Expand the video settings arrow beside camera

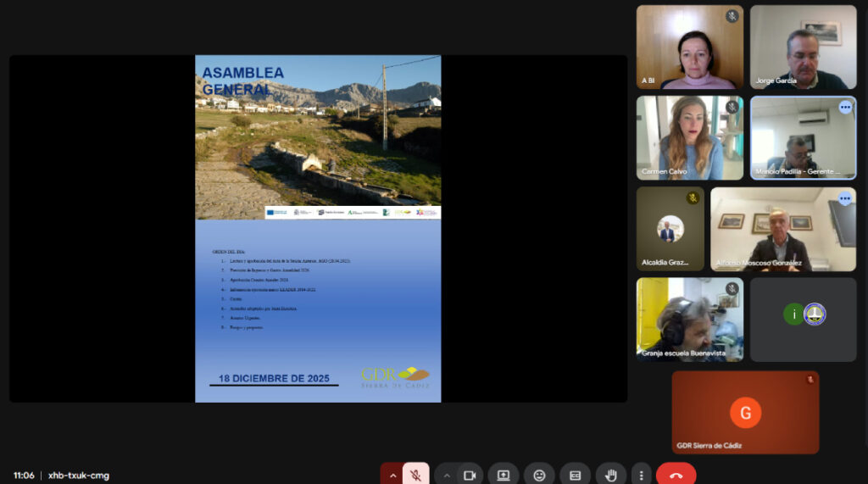click(447, 475)
